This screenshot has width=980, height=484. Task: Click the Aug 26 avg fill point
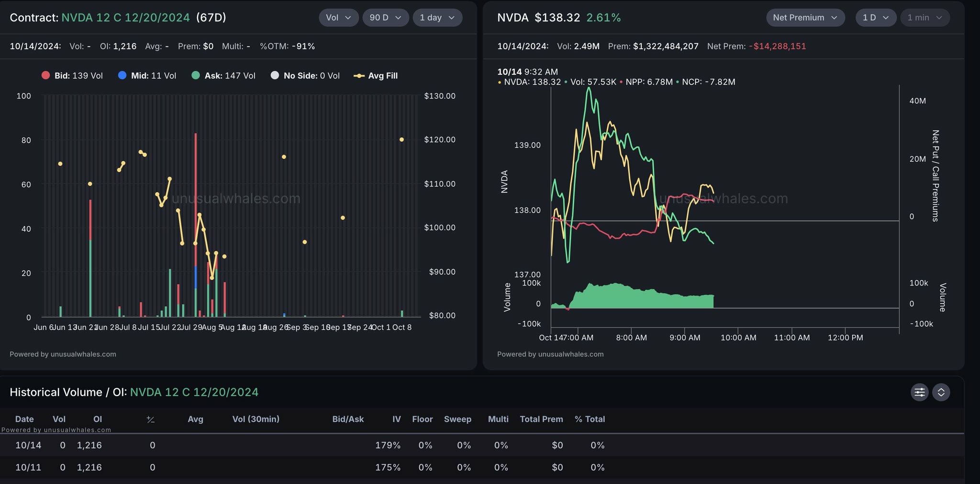tap(284, 157)
